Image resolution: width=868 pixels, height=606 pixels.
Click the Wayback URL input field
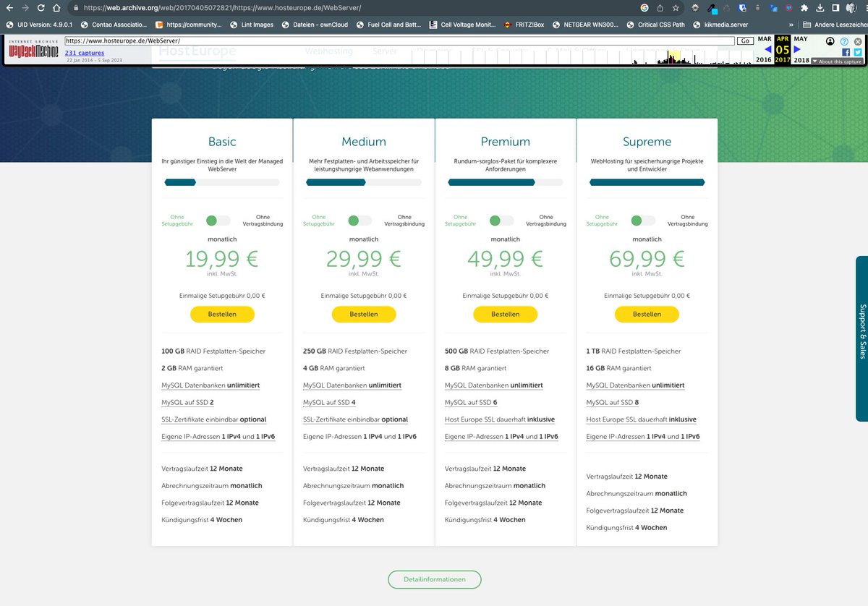pos(399,41)
